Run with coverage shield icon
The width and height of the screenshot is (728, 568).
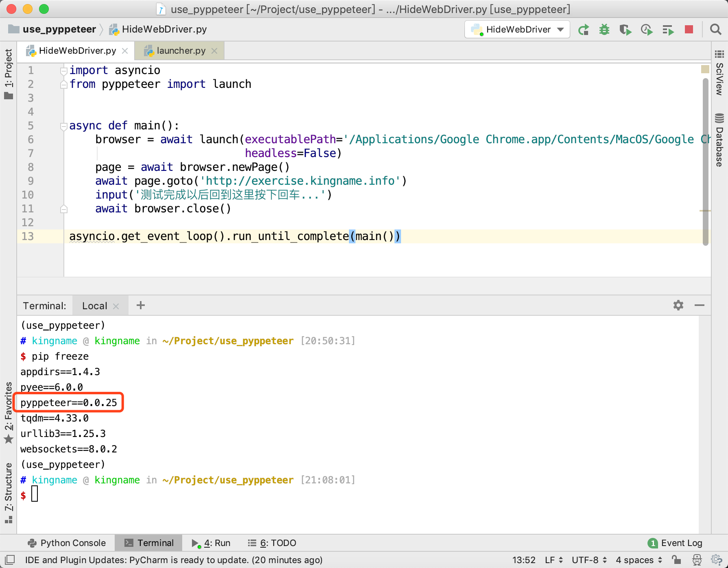click(626, 30)
